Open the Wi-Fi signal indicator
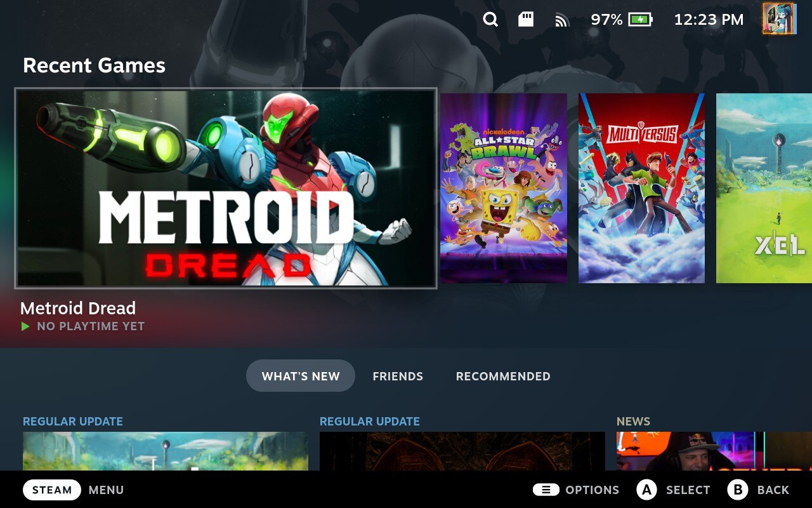812x508 pixels. click(x=561, y=20)
